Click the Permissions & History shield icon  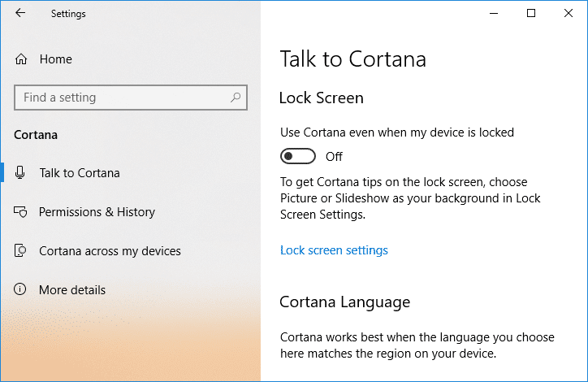point(20,212)
